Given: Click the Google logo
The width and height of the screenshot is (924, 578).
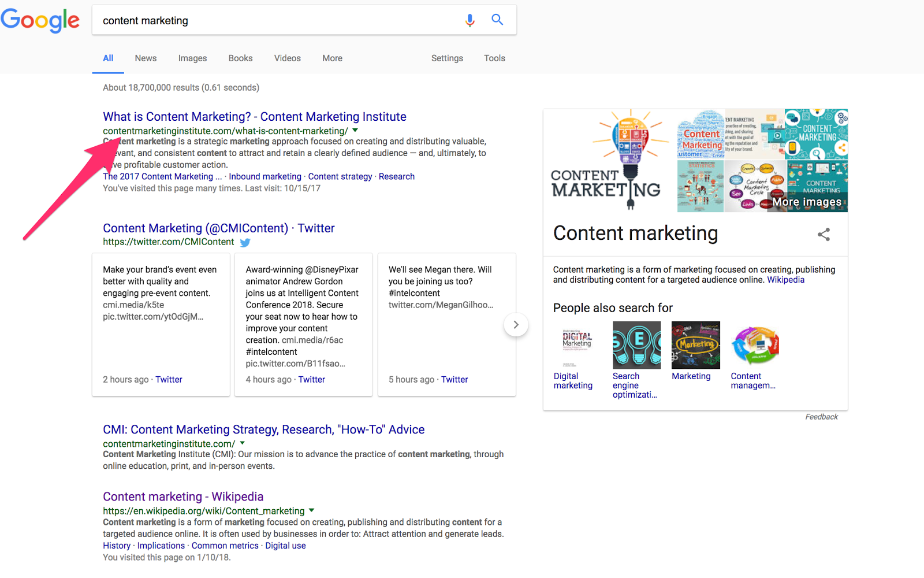Looking at the screenshot, I should coord(40,21).
